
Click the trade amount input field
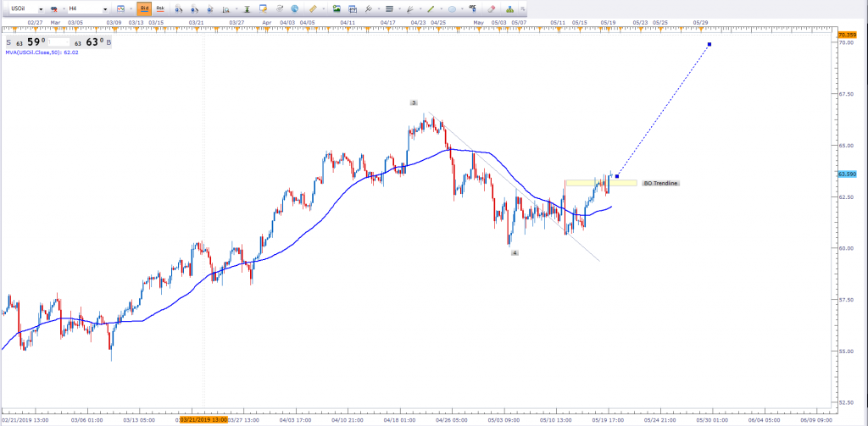pos(57,40)
